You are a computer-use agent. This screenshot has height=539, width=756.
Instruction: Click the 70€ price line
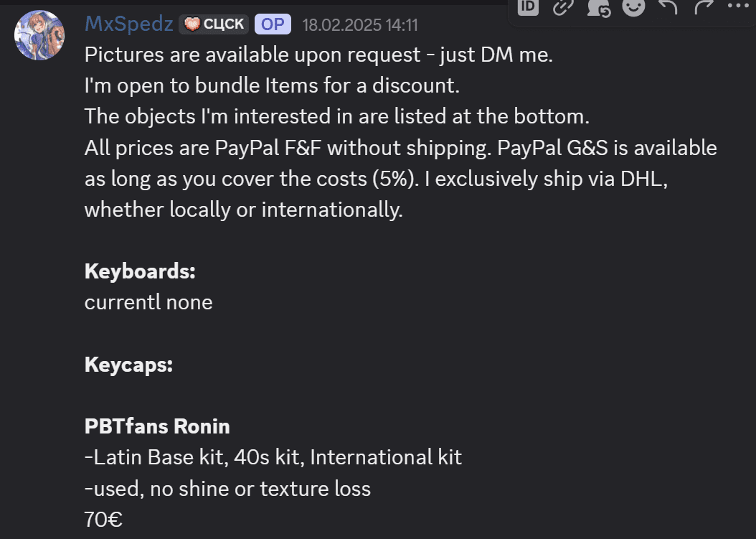tap(103, 520)
